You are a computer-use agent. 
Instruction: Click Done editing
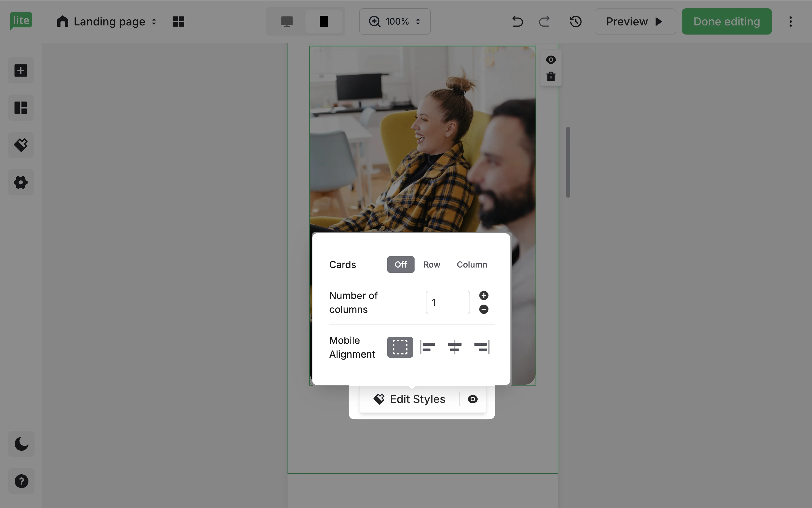(726, 22)
